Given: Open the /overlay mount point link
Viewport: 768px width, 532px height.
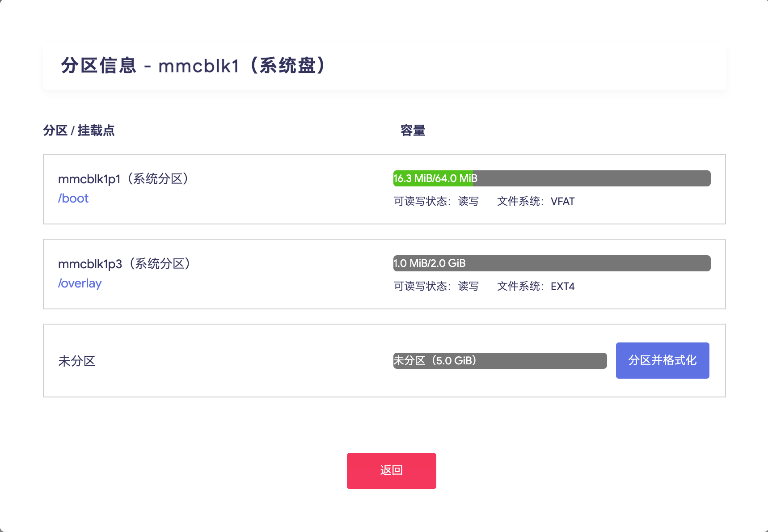Looking at the screenshot, I should pyautogui.click(x=80, y=283).
